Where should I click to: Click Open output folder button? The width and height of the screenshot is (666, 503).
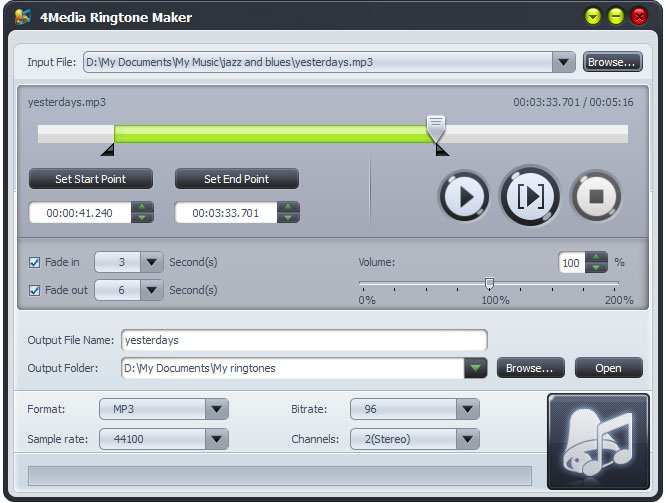point(609,368)
